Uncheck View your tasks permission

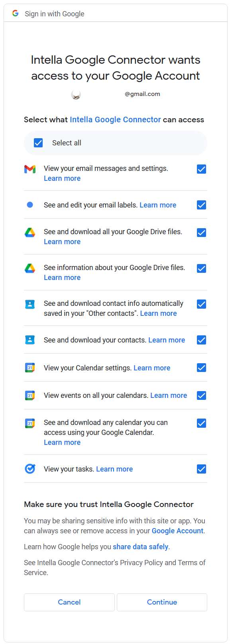click(x=202, y=469)
